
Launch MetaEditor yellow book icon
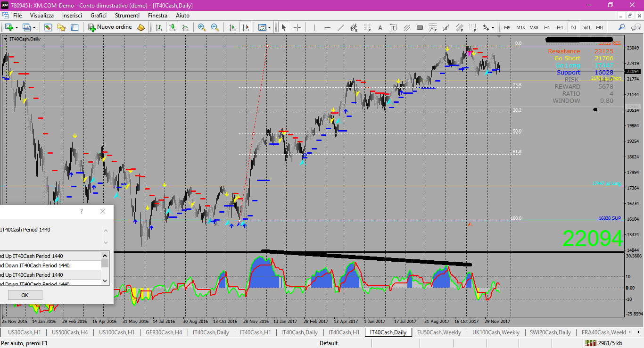(x=140, y=27)
